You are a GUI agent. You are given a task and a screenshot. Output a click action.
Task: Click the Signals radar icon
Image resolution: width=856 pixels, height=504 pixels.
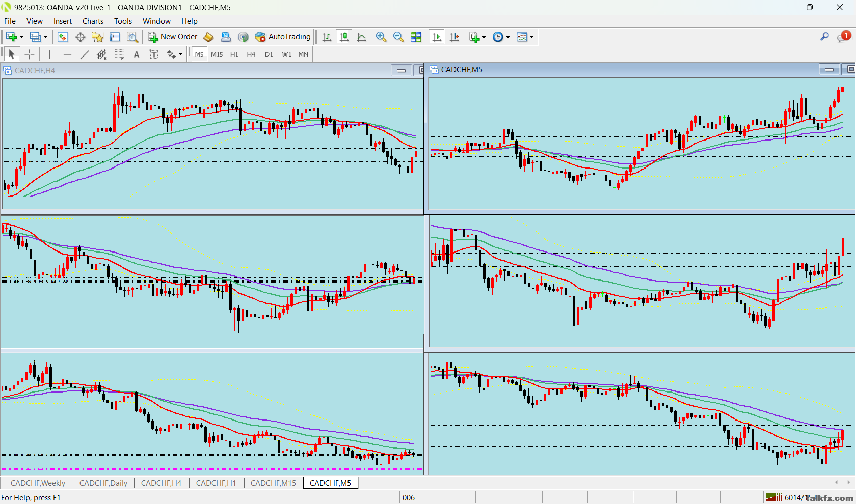tap(243, 37)
